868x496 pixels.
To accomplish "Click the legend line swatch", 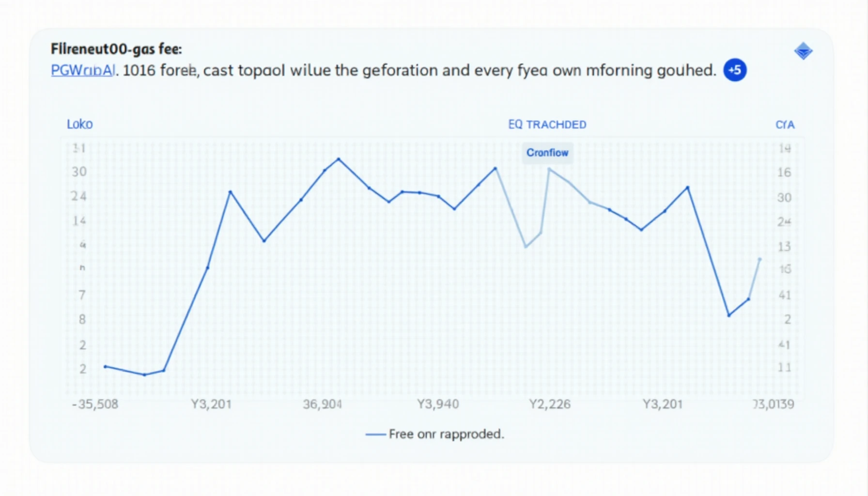I will coord(375,434).
